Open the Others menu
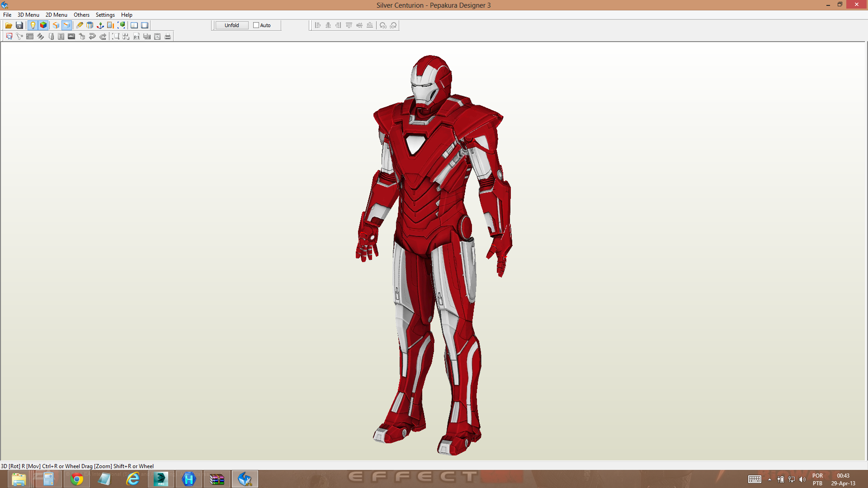Screen dimensions: 868x488 click(x=82, y=15)
